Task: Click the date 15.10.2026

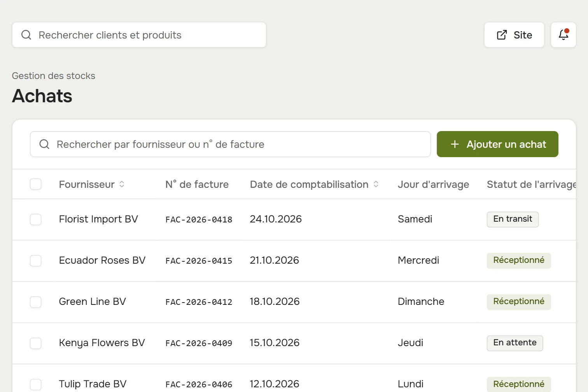Action: coord(275,343)
